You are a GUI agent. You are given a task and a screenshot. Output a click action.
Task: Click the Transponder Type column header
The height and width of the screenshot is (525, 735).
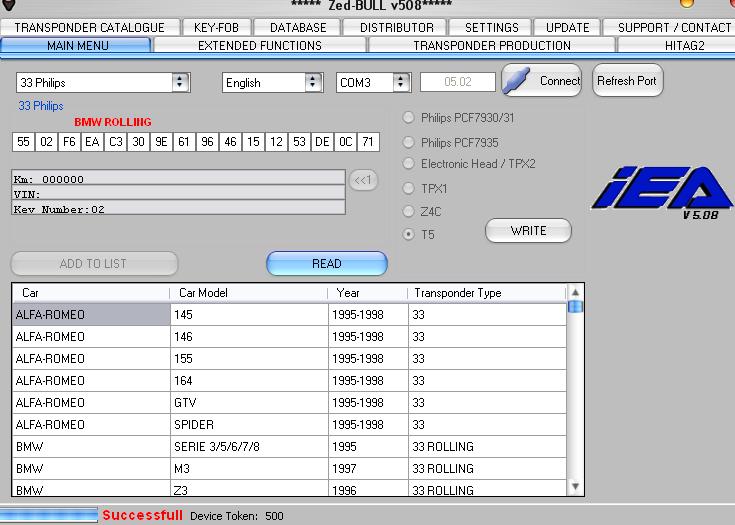click(487, 293)
